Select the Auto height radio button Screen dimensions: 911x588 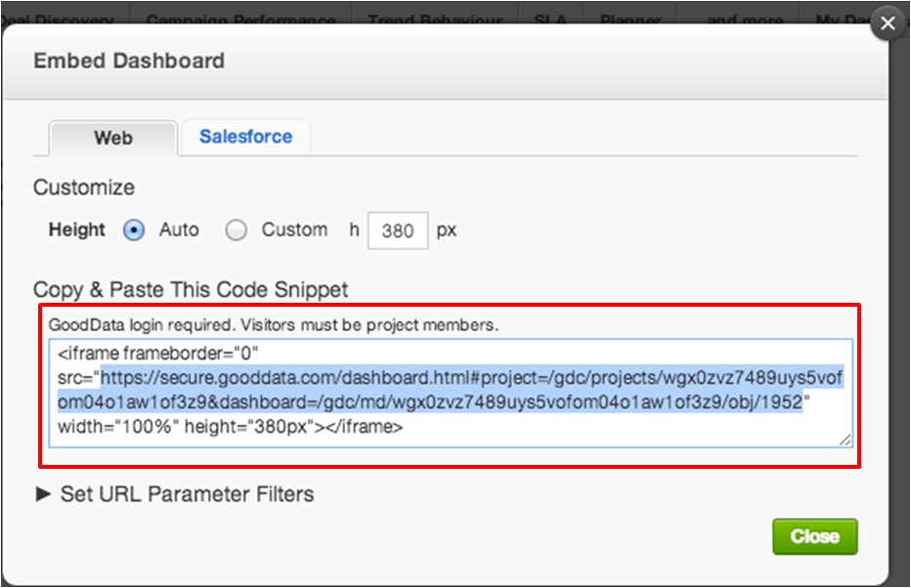point(134,231)
